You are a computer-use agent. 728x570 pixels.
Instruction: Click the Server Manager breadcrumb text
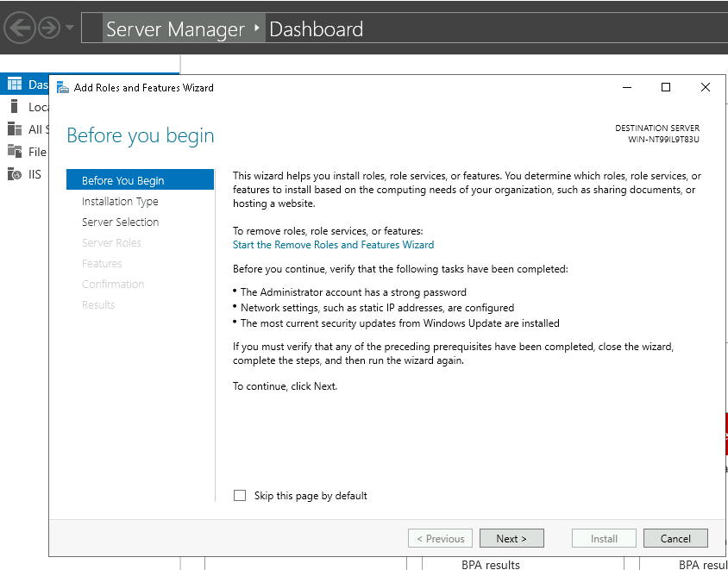tap(175, 29)
